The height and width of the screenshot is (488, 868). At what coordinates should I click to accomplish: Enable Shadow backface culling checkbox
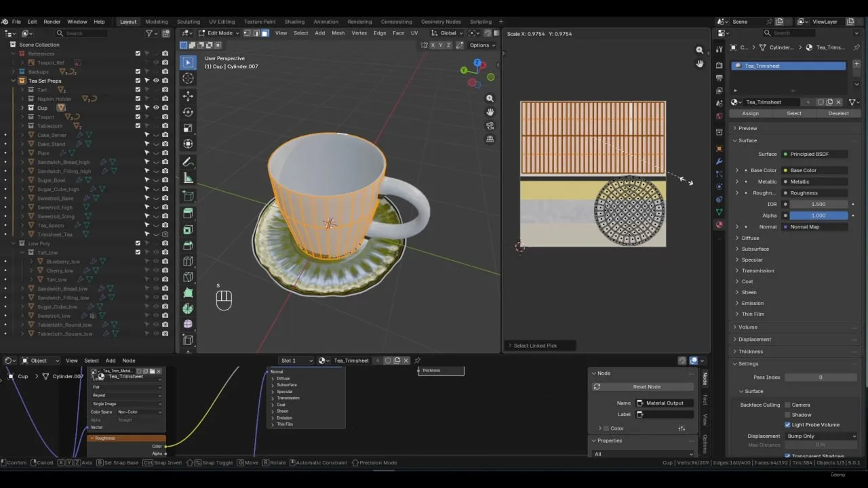pyautogui.click(x=787, y=415)
